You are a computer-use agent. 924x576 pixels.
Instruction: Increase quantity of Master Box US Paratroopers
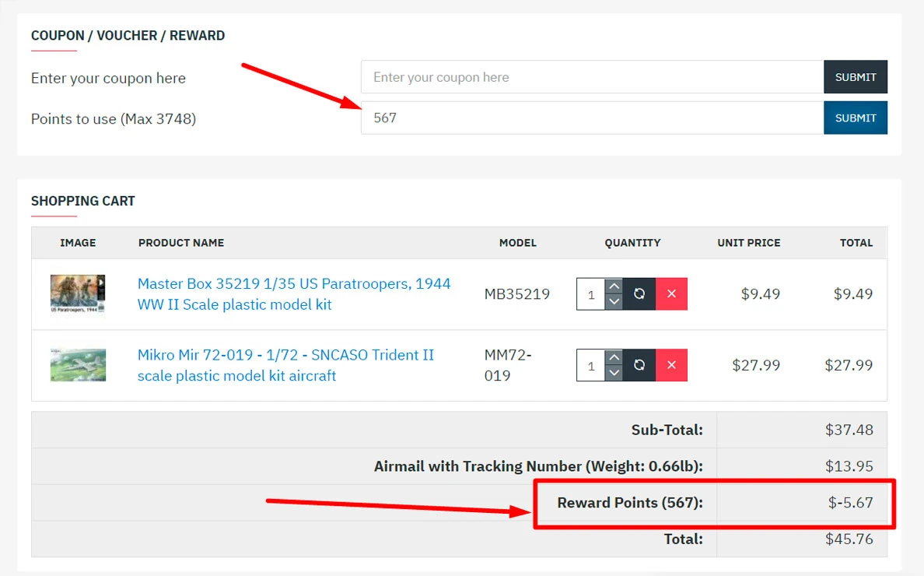pyautogui.click(x=614, y=286)
